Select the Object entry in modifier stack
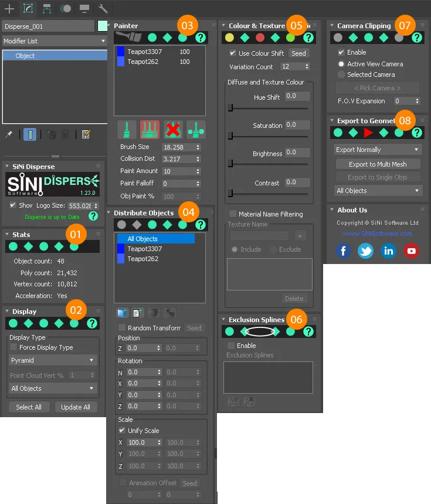This screenshot has height=504, width=431. [55, 56]
